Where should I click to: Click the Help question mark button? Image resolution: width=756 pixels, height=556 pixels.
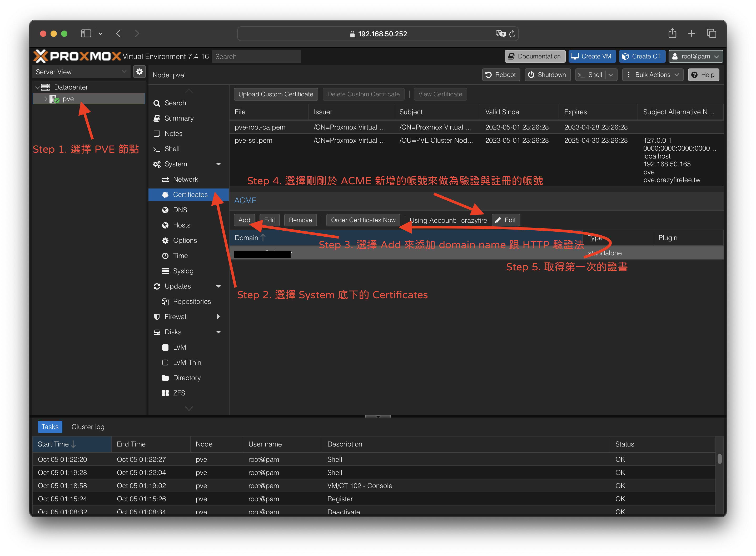click(x=703, y=75)
